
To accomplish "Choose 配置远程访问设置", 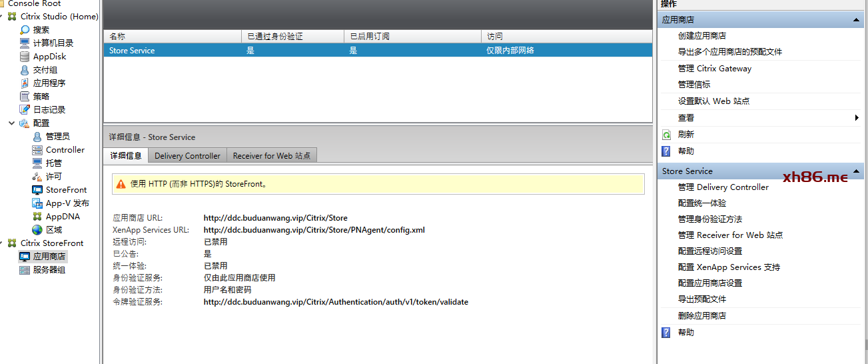I will tap(710, 251).
